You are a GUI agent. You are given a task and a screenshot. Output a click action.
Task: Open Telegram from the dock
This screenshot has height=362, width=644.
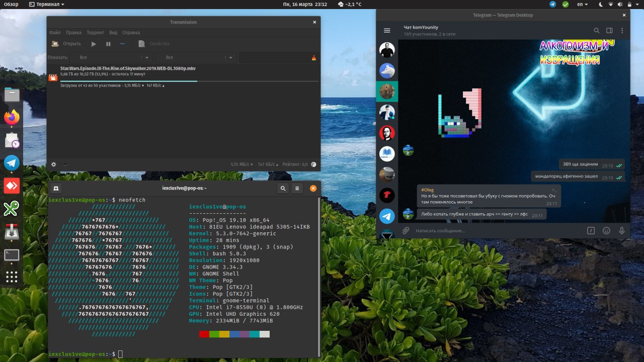point(12,163)
